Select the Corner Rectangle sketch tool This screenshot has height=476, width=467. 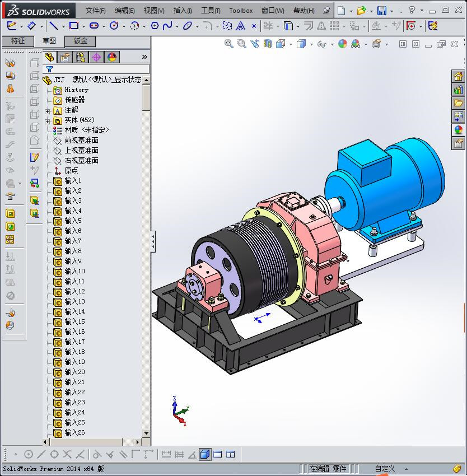(x=74, y=26)
